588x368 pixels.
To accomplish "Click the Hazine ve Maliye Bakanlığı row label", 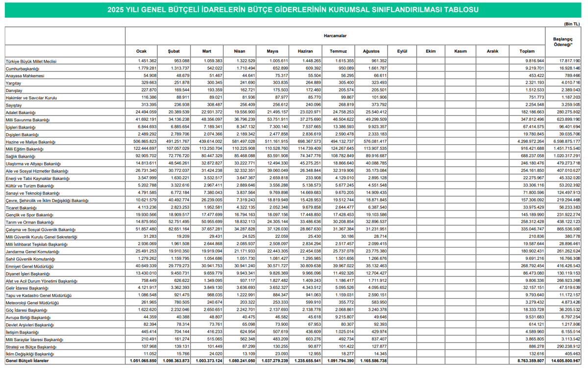I will coord(30,142).
